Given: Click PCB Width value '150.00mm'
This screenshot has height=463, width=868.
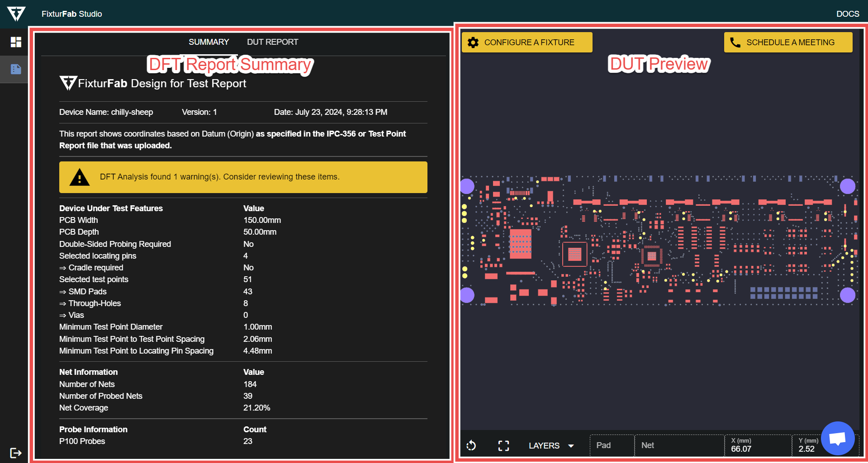Looking at the screenshot, I should click(262, 220).
